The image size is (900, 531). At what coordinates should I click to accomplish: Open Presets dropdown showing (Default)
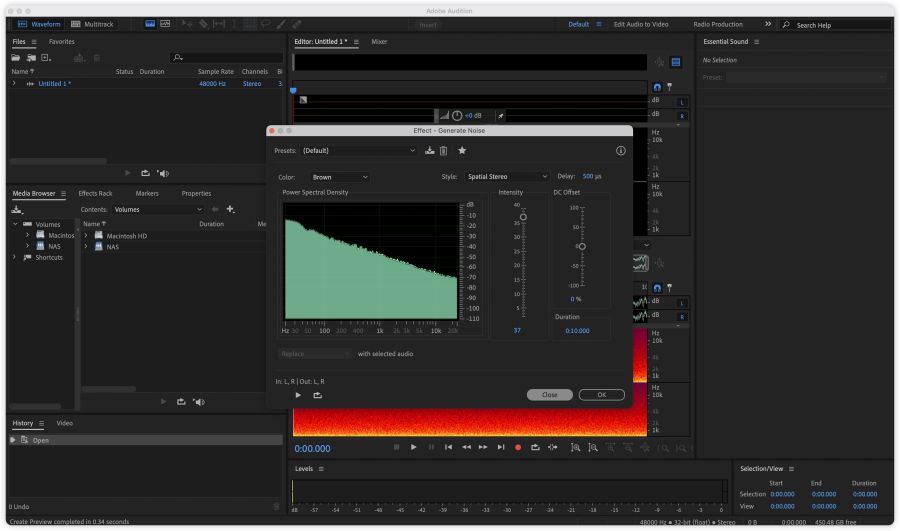click(359, 150)
